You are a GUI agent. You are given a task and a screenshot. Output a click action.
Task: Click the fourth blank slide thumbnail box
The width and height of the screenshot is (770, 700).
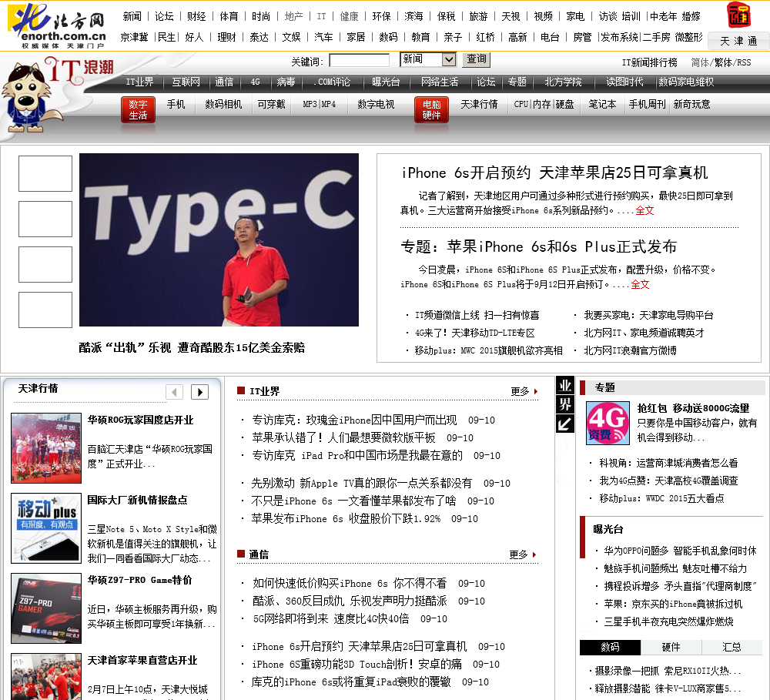pos(45,310)
